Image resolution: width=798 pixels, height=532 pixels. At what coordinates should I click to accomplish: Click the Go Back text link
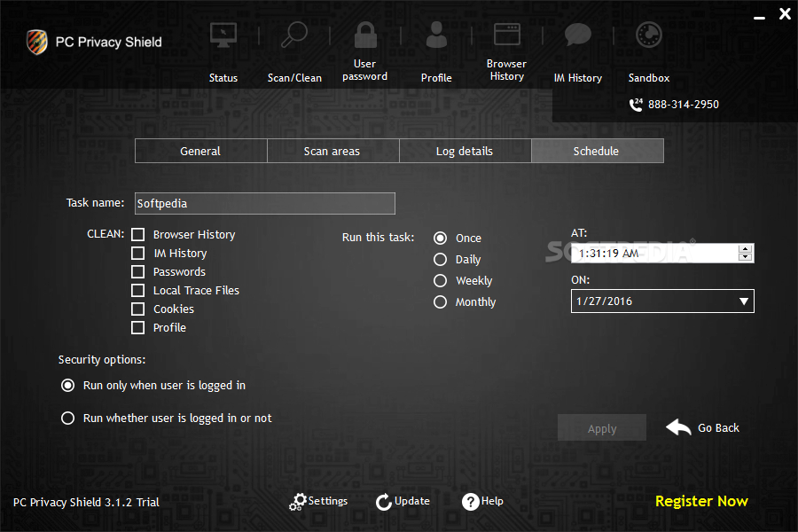pyautogui.click(x=718, y=428)
